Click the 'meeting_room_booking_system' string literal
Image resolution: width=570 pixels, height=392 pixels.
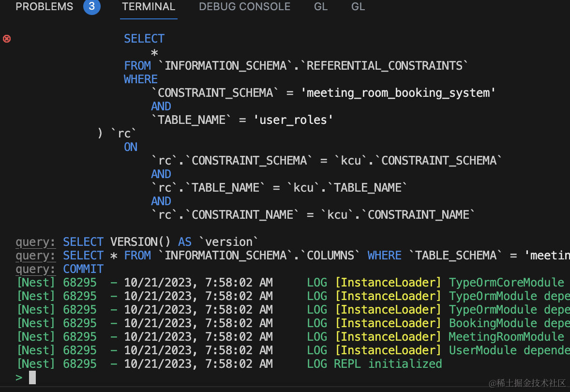[401, 93]
